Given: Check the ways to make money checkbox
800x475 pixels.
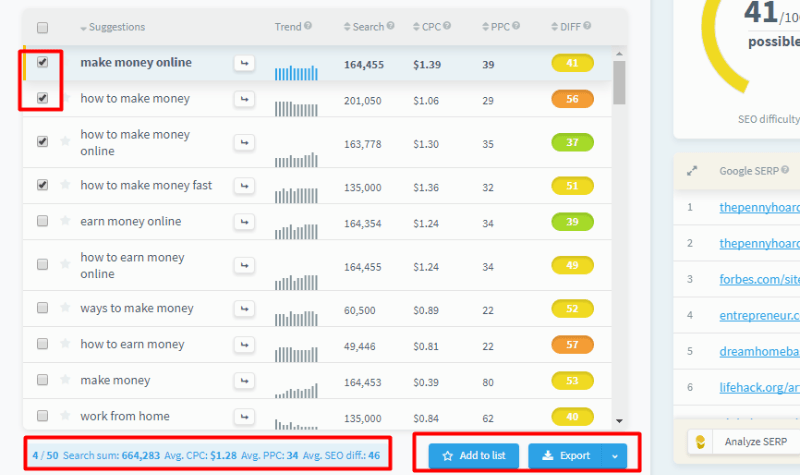Looking at the screenshot, I should (x=42, y=308).
